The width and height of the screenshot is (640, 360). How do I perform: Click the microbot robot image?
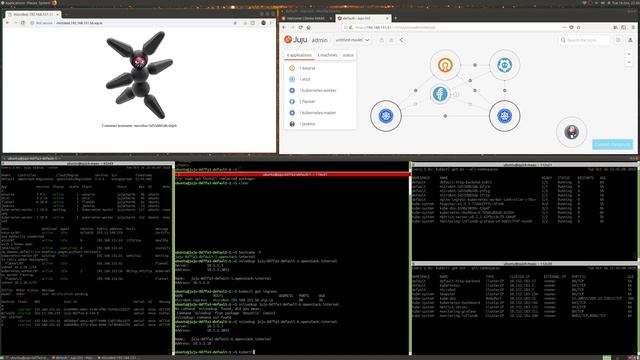[140, 75]
